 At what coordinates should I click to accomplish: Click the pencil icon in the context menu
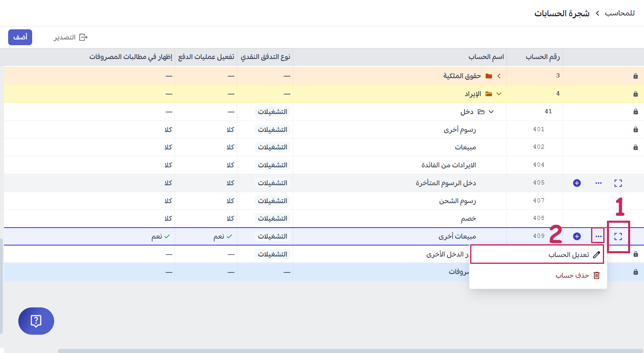click(596, 255)
